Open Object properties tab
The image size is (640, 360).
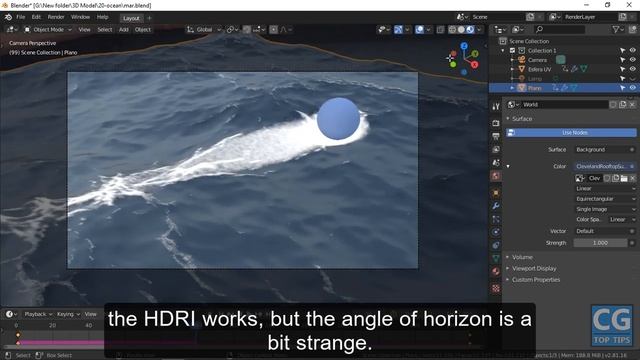click(x=496, y=193)
